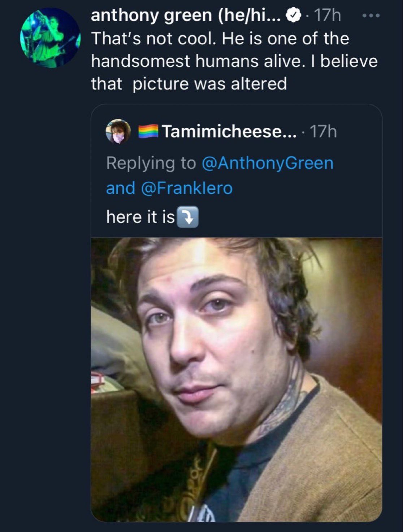
Task: Click the "picture was altered" text line
Action: [x=209, y=84]
